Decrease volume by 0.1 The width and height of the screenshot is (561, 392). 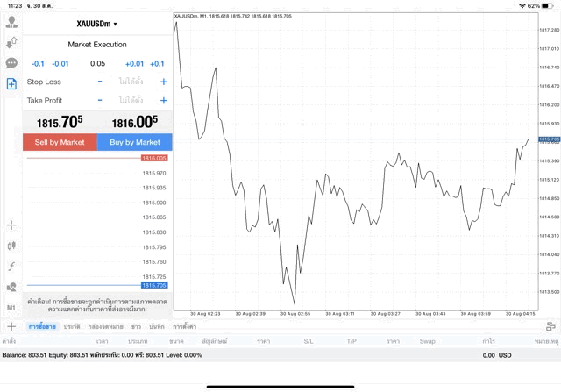pyautogui.click(x=38, y=63)
